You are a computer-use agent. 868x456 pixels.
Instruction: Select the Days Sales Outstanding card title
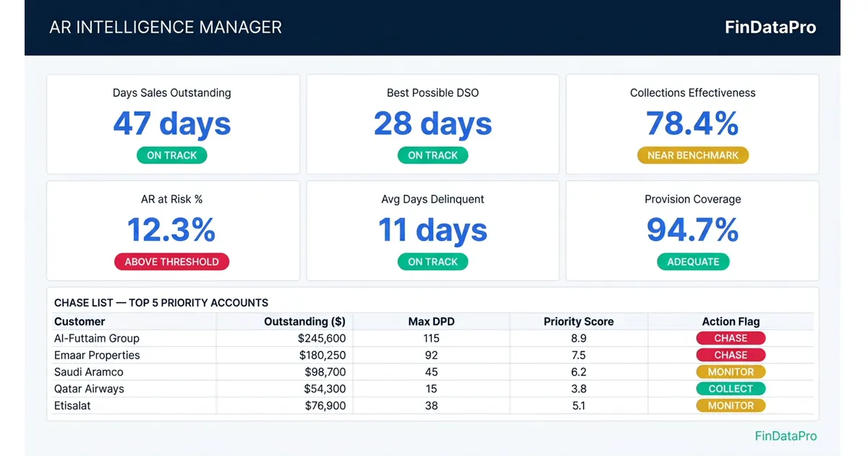coord(172,93)
